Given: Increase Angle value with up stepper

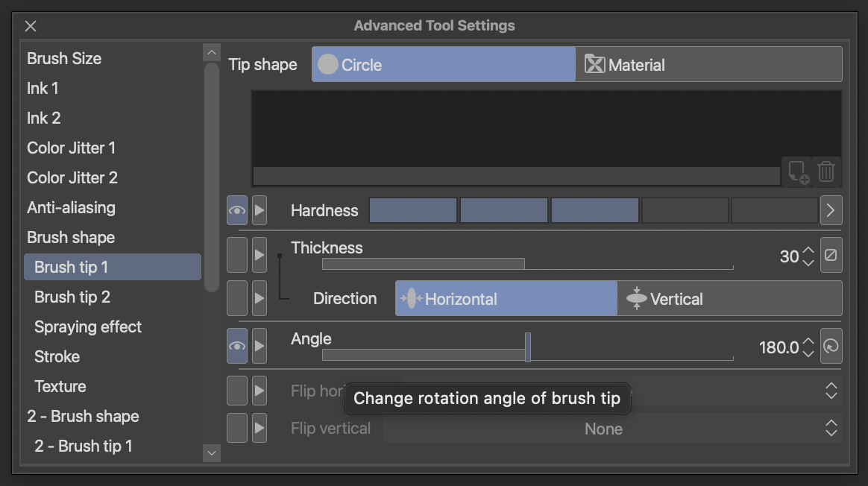Looking at the screenshot, I should [x=808, y=341].
